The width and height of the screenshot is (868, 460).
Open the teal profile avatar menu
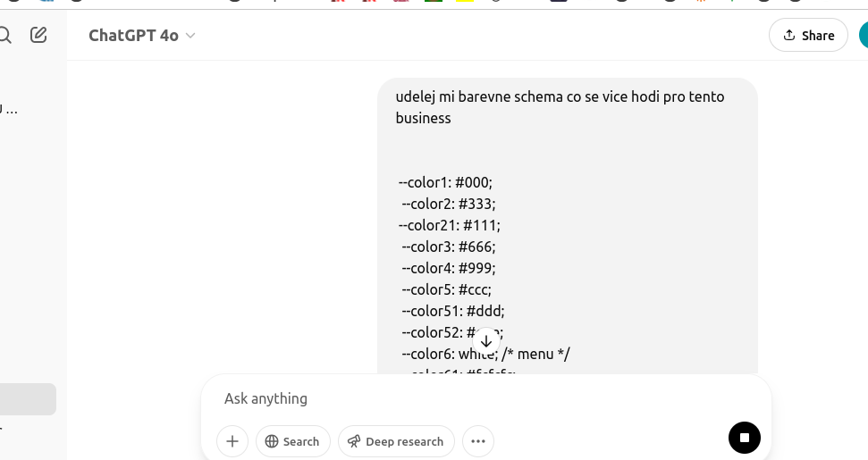pyautogui.click(x=864, y=36)
